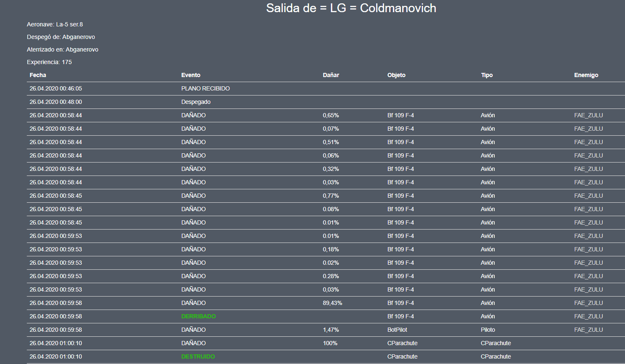Click the 0,51% damage value
This screenshot has height=364, width=625.
(x=331, y=142)
